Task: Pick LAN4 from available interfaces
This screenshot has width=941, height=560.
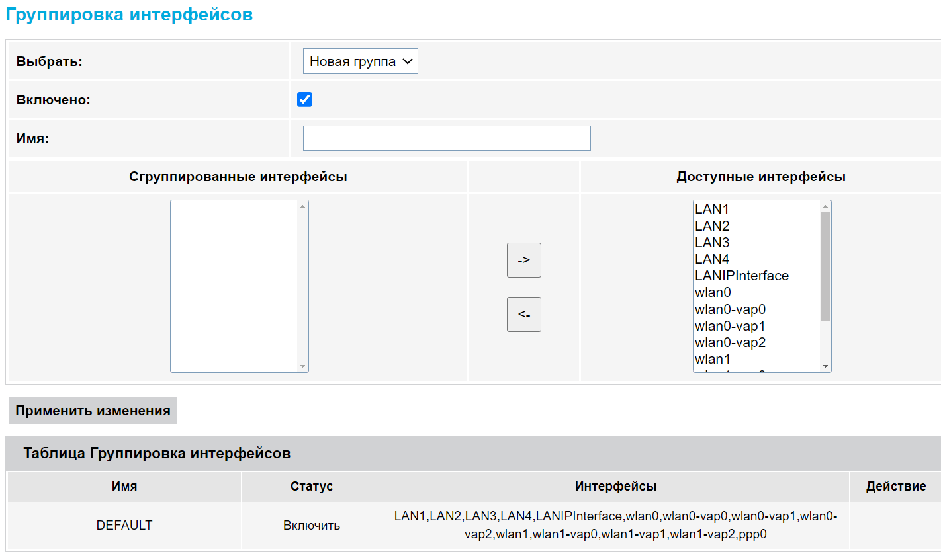Action: click(712, 259)
